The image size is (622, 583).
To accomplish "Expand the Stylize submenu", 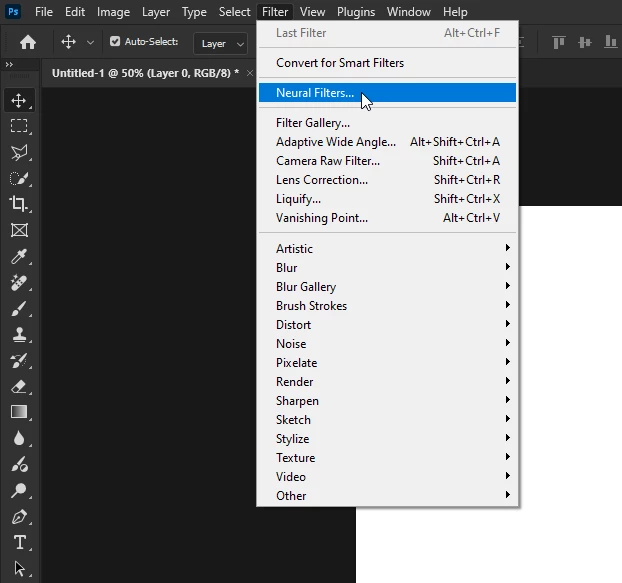I will coord(387,439).
